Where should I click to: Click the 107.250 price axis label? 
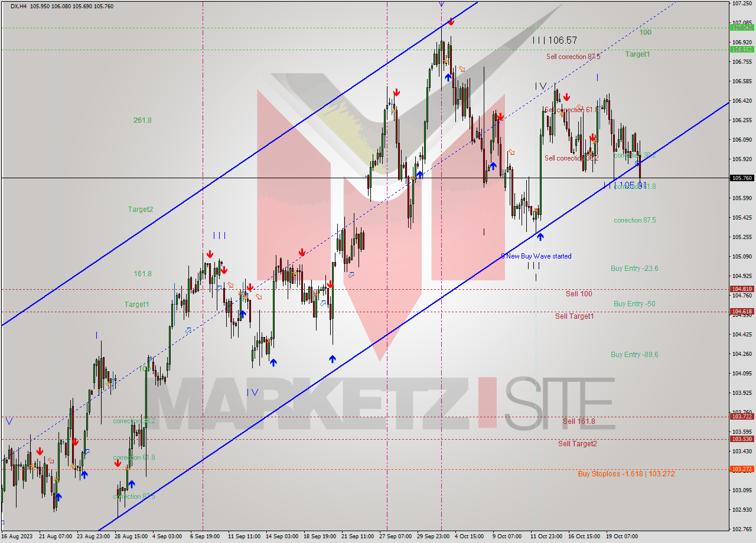coord(742,4)
